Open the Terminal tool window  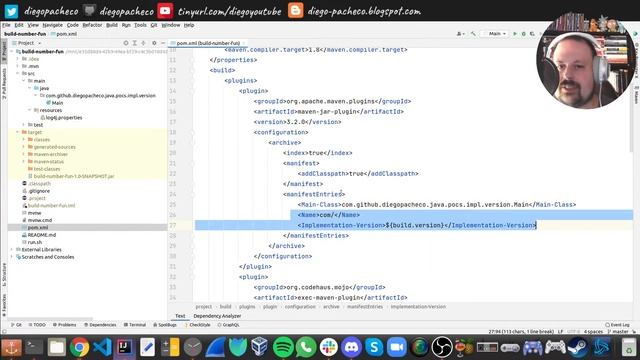(135, 325)
